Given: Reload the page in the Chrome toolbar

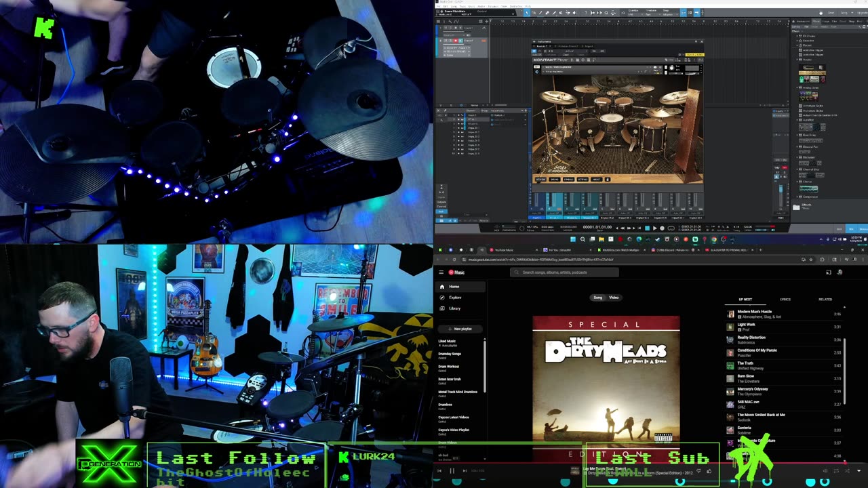Looking at the screenshot, I should click(454, 260).
